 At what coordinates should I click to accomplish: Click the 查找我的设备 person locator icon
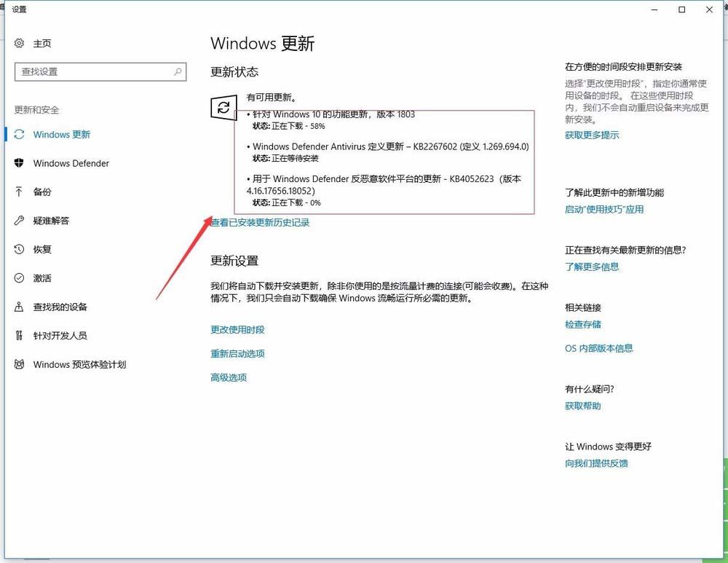[20, 307]
